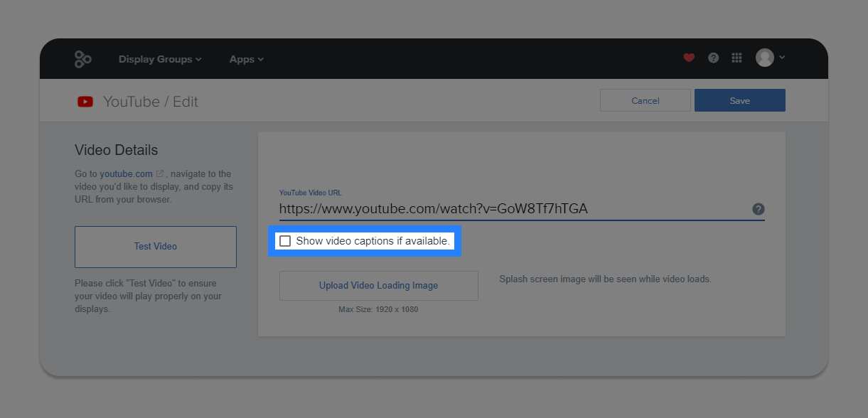Cancel editing the YouTube app

[645, 100]
